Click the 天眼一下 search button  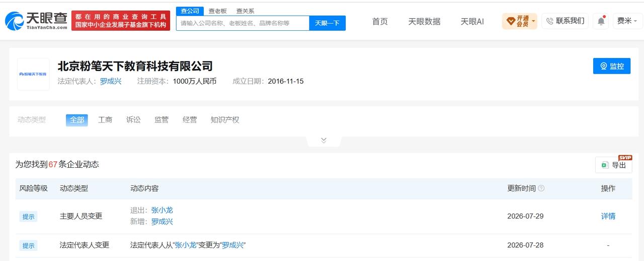pyautogui.click(x=328, y=23)
